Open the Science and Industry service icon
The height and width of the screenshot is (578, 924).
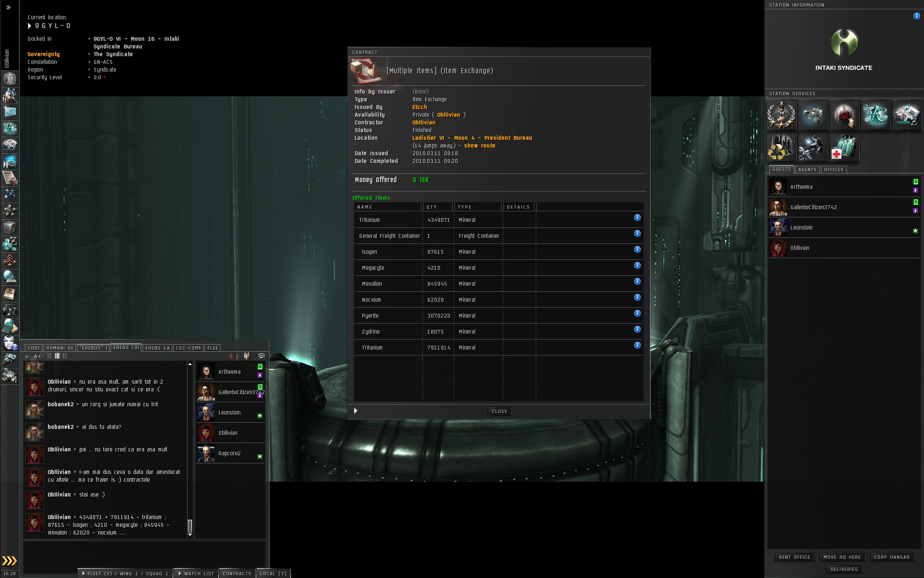coord(875,115)
